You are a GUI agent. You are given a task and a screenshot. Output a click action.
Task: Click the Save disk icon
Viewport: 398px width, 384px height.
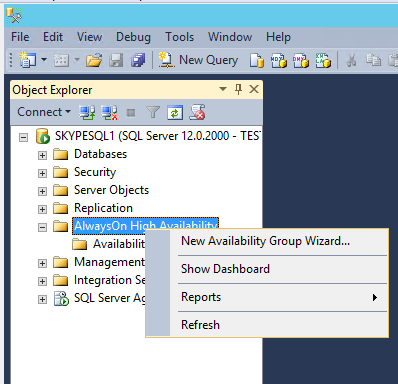click(116, 60)
